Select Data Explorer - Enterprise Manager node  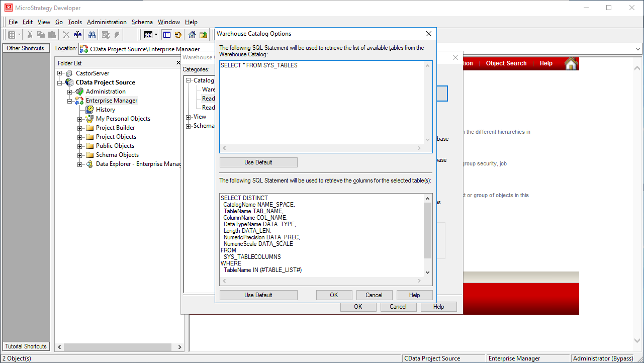pyautogui.click(x=138, y=164)
